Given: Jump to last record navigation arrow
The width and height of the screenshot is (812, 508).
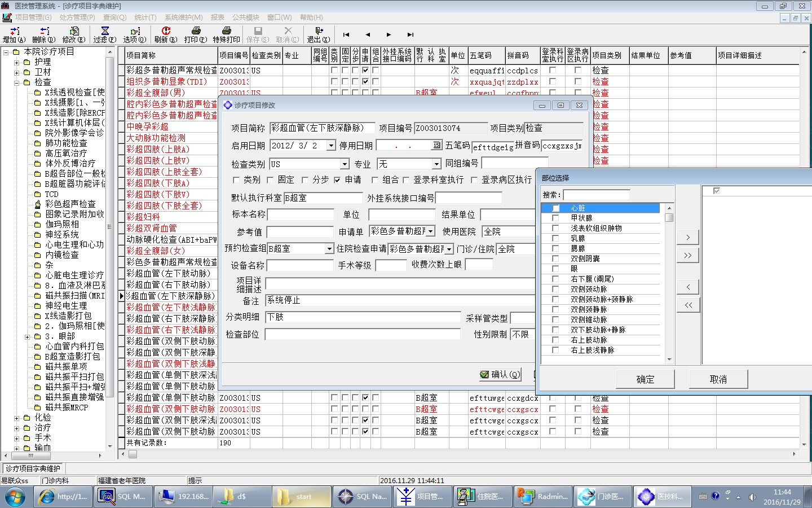Looking at the screenshot, I should 411,35.
